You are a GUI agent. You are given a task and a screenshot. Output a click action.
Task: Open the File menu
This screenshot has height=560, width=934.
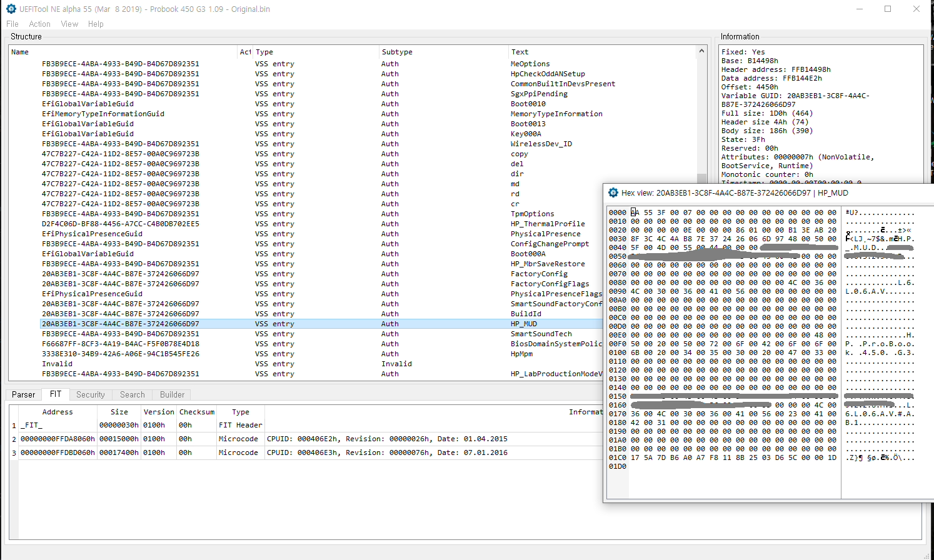(12, 24)
